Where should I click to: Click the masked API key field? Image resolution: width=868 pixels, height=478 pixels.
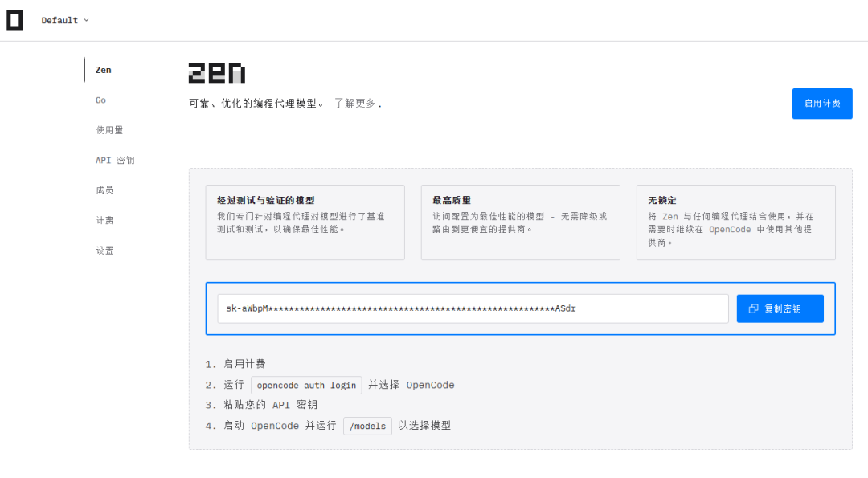pos(473,308)
